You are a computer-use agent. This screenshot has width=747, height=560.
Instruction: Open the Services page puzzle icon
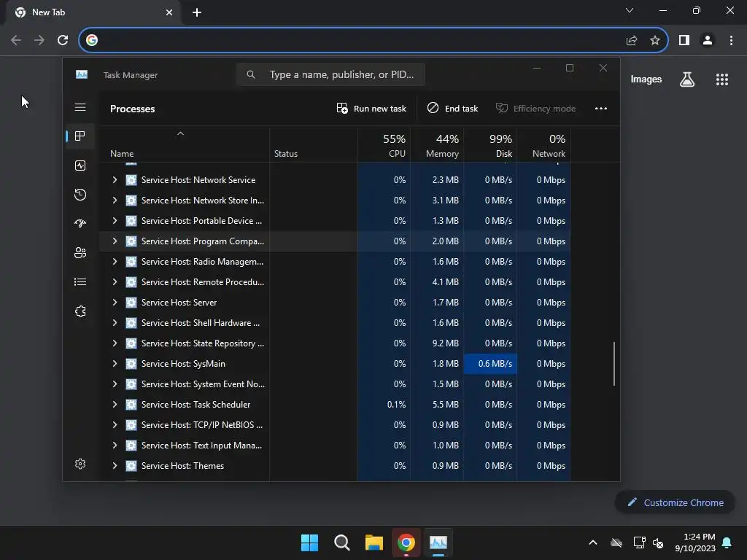80,311
